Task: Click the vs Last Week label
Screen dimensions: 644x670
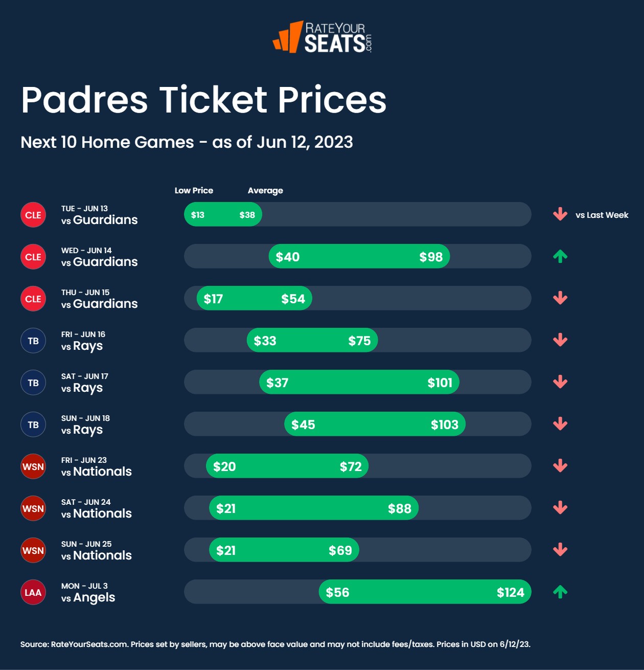Action: click(x=602, y=215)
